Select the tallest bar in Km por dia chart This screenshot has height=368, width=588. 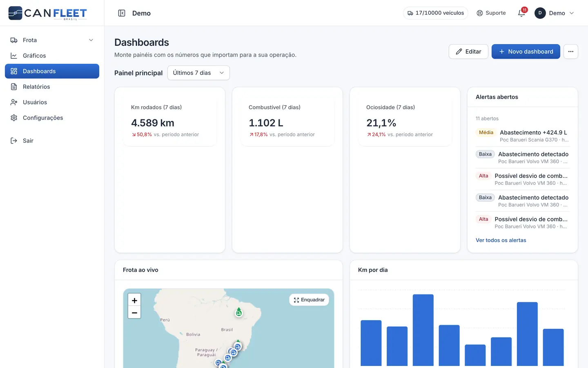(423, 330)
